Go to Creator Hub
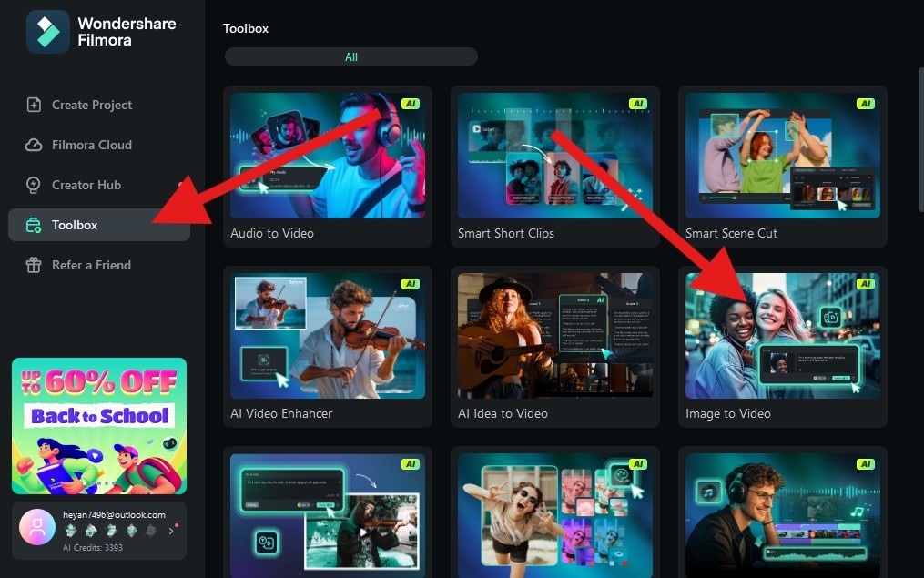 click(x=99, y=185)
